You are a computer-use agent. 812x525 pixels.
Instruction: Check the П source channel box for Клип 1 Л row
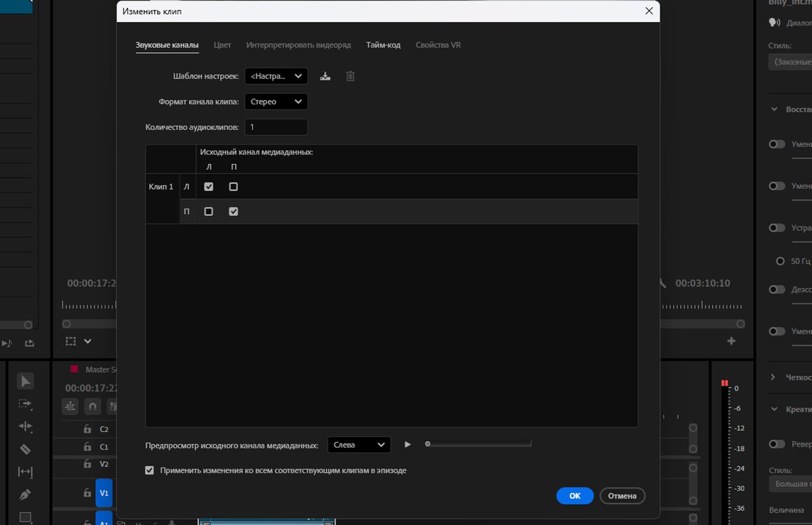(233, 187)
